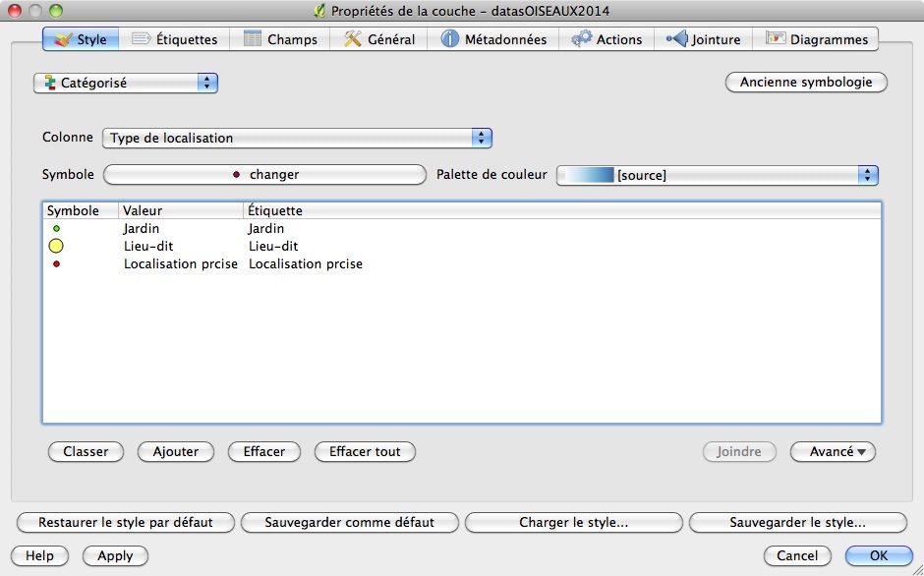Open Help for this dialog
Viewport: 924px width, 576px height.
(x=39, y=556)
